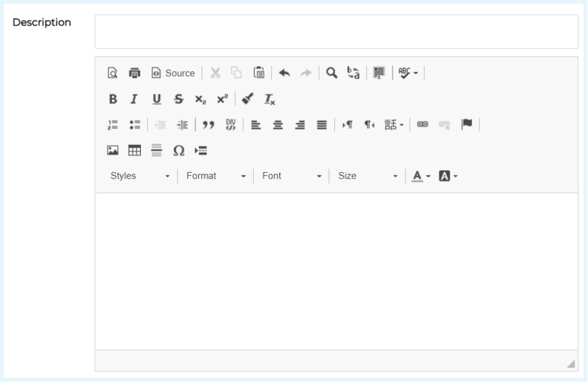The image size is (588, 382).
Task: Open the Styles dropdown
Action: [140, 176]
